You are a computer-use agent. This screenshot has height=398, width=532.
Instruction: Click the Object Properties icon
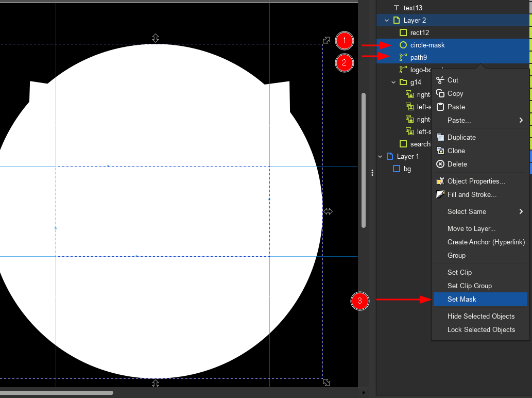(x=440, y=181)
